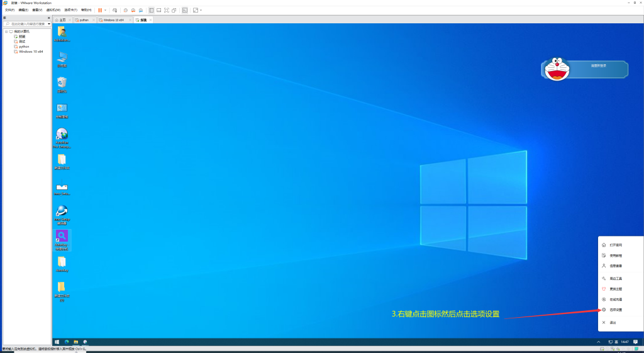Image resolution: width=644 pixels, height=353 pixels.
Task: Switch to Unity mode toolbar icon
Action: [174, 10]
